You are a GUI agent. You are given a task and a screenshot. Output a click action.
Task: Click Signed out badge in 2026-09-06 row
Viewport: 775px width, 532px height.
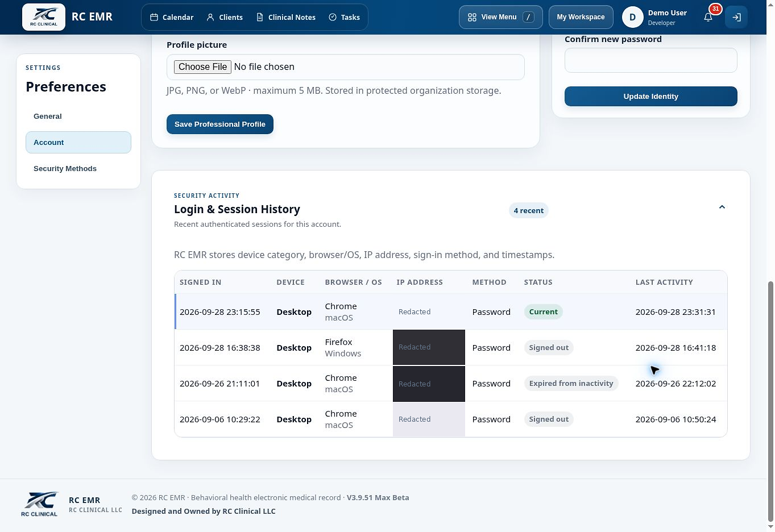coord(549,419)
